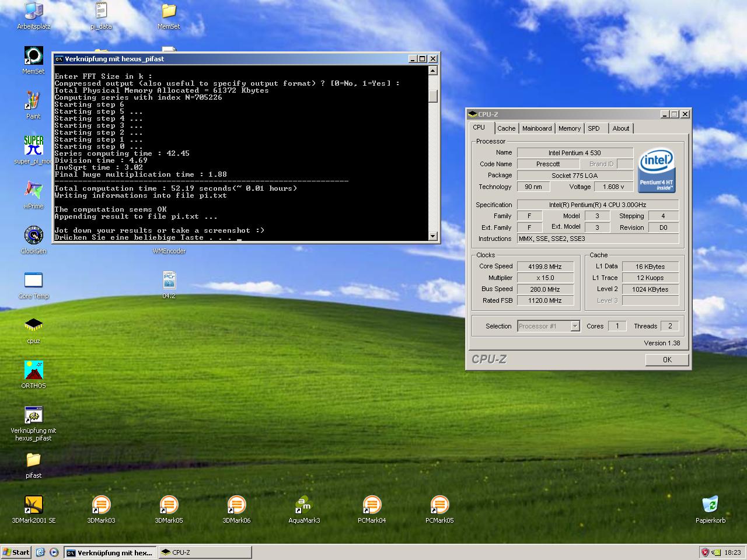747x560 pixels.
Task: Click the security shield tray icon
Action: (x=705, y=552)
